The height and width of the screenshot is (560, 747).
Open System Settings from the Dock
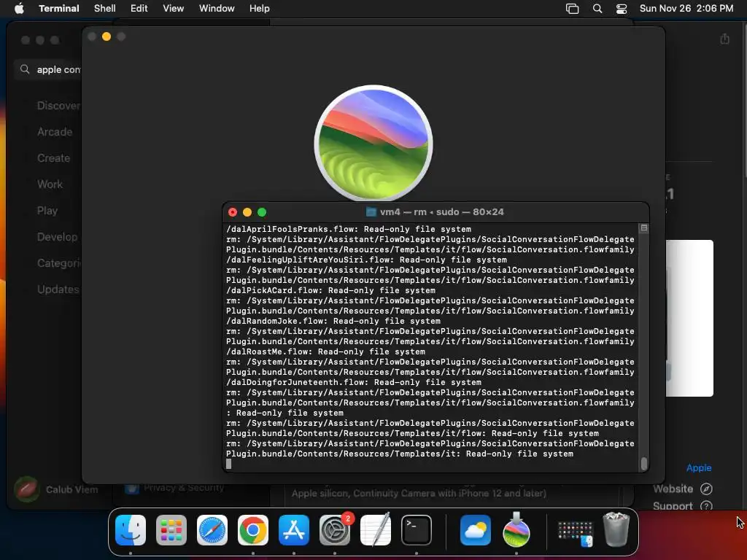pyautogui.click(x=335, y=530)
